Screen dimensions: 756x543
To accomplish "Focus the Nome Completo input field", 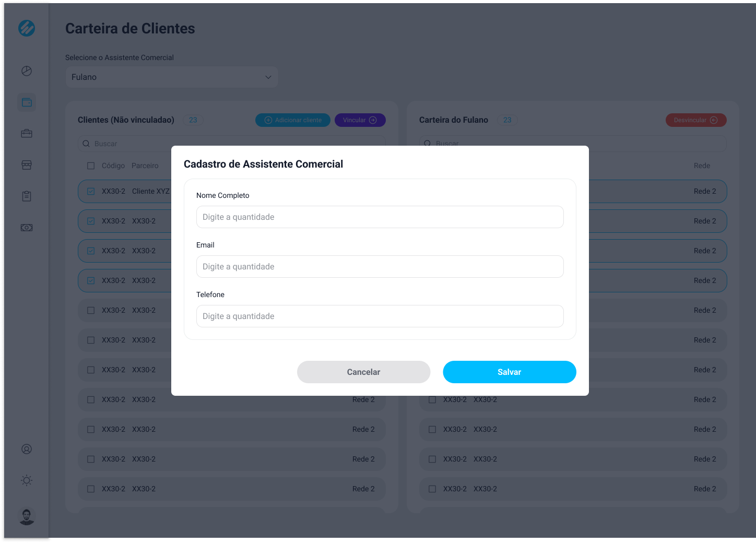I will [x=380, y=217].
